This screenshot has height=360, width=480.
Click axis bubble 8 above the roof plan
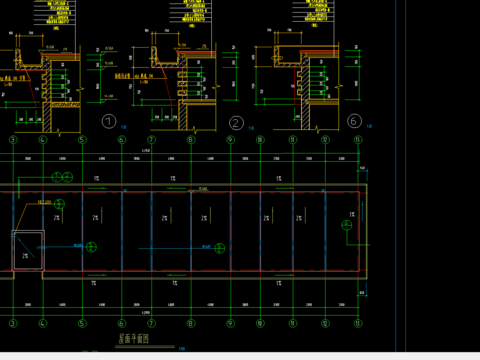(x=191, y=140)
